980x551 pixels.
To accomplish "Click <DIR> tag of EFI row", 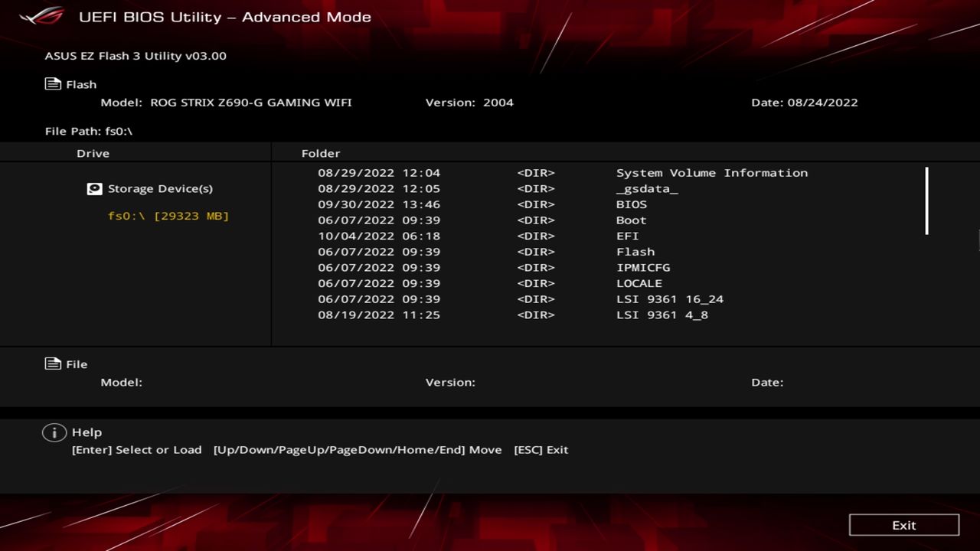I will pyautogui.click(x=536, y=236).
